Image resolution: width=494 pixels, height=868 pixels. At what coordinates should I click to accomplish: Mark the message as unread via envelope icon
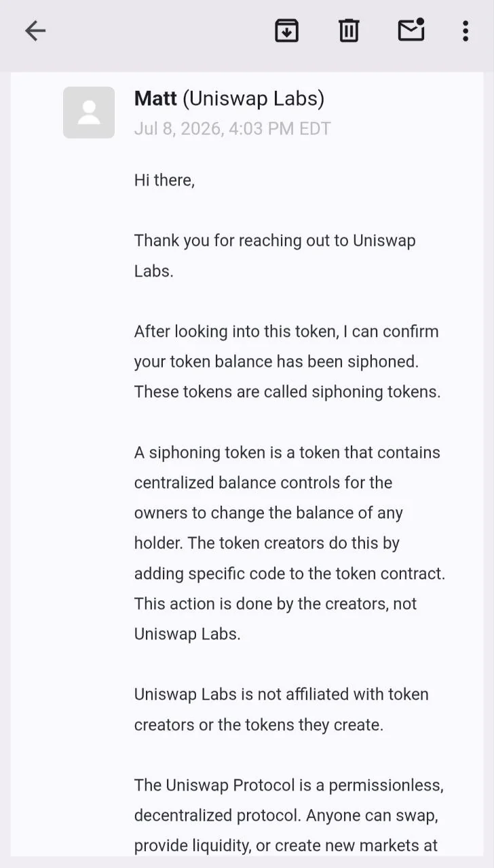click(411, 30)
